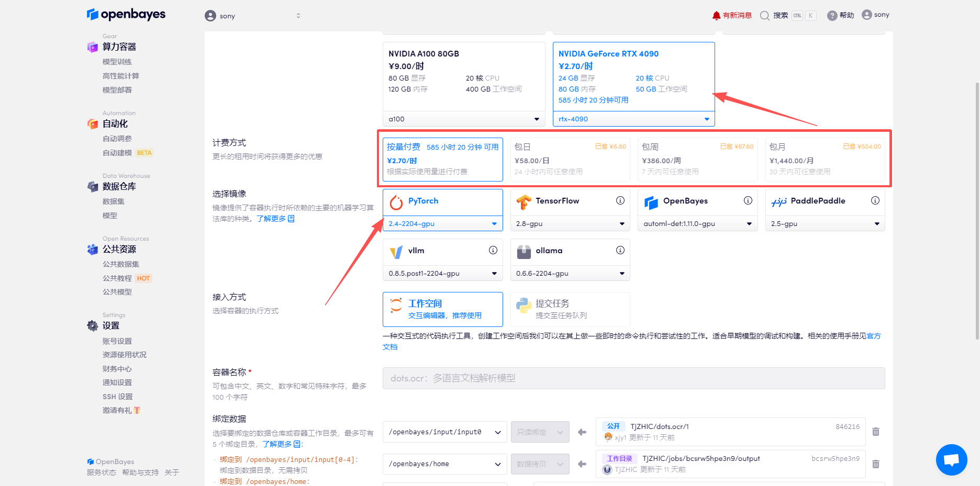This screenshot has width=980, height=486.
Task: Select the 包月 monthly billing option
Action: point(825,159)
